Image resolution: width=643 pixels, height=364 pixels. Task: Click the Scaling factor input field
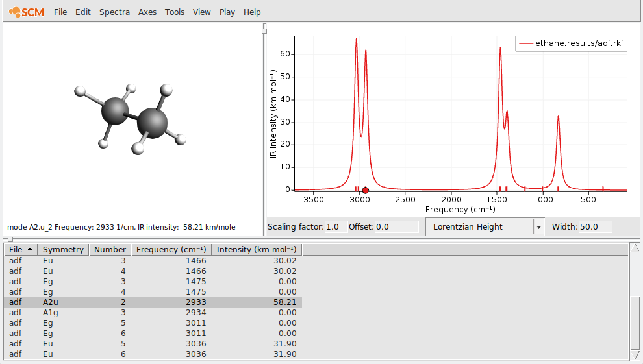pos(335,227)
